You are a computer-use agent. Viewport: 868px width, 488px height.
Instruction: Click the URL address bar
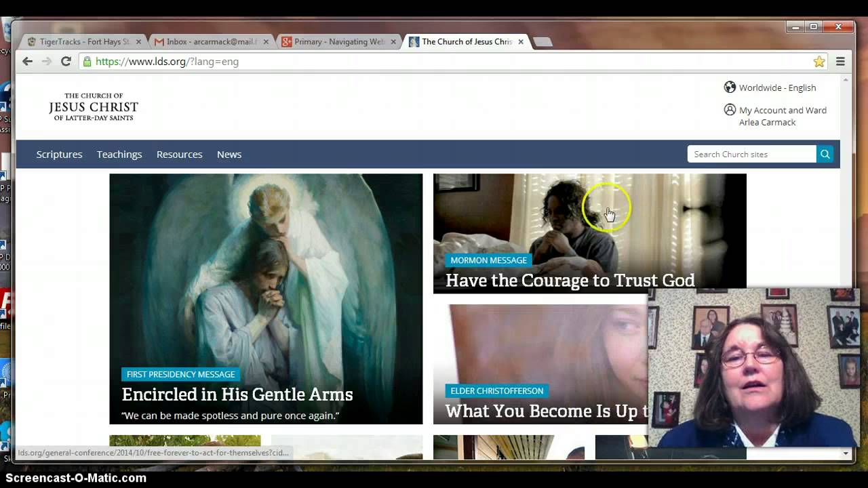(448, 61)
